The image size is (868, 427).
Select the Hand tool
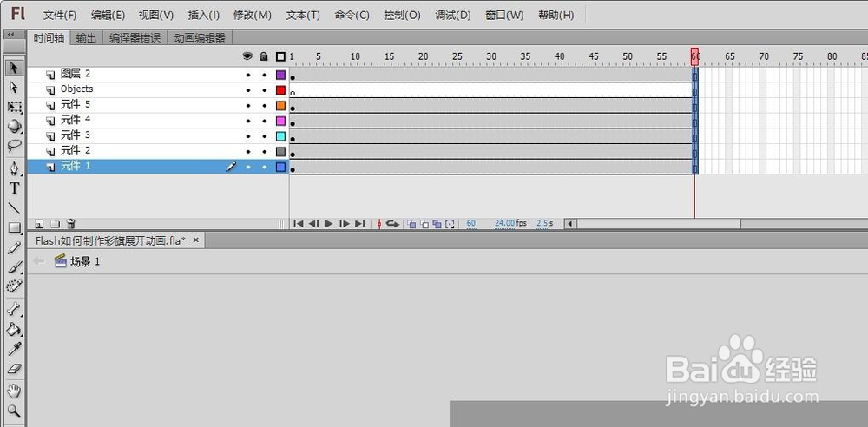[14, 391]
